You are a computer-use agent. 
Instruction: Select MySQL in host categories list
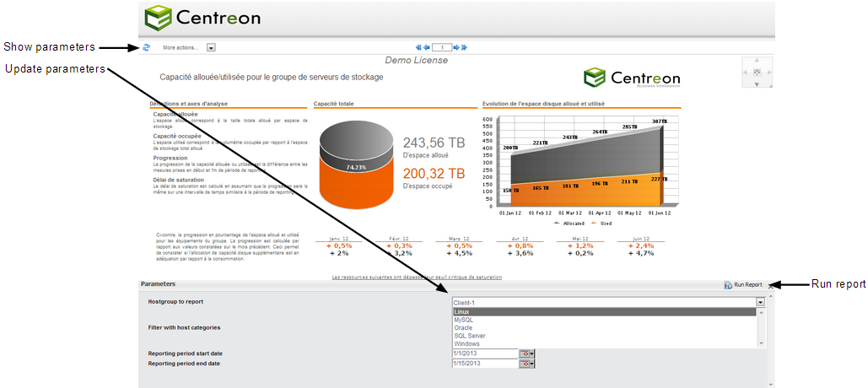(605, 320)
